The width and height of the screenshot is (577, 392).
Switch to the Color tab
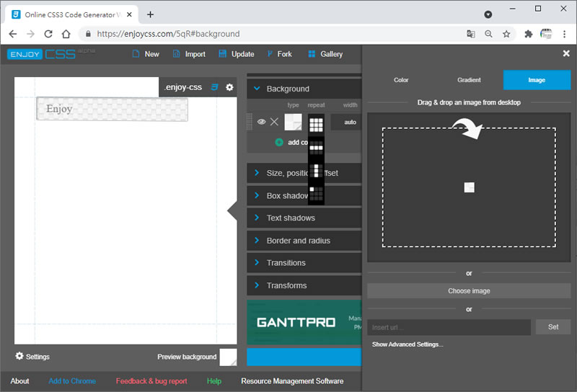tap(401, 80)
